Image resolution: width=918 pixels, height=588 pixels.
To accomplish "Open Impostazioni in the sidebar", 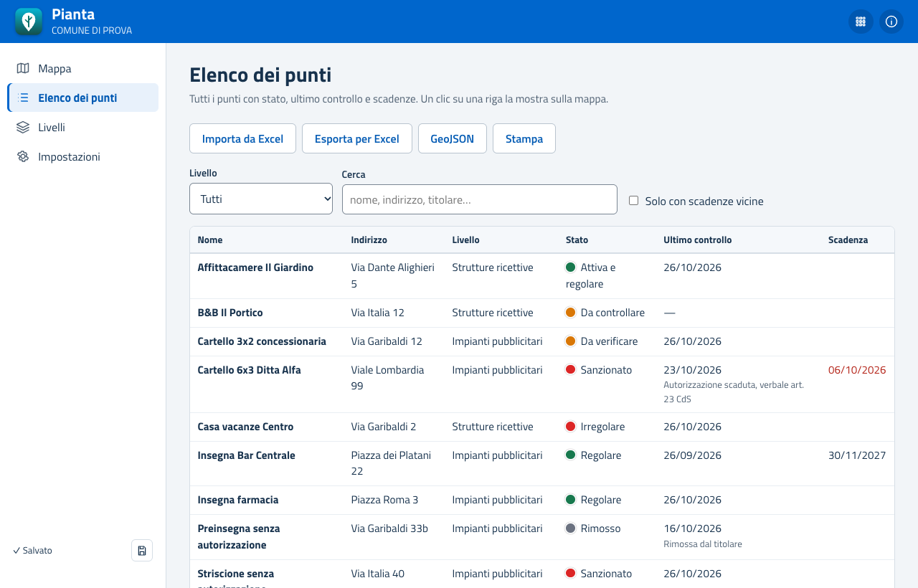I will 83,157.
